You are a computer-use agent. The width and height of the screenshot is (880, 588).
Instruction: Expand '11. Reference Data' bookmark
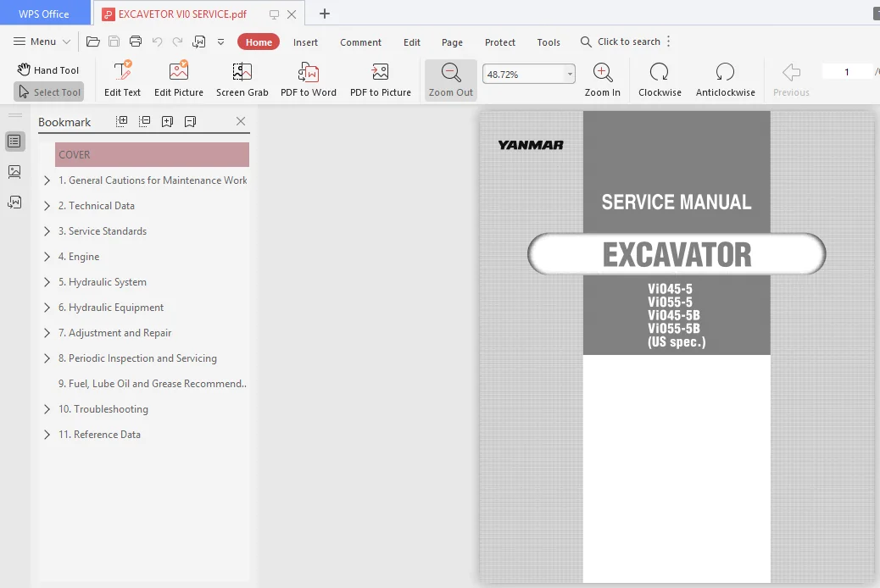47,435
